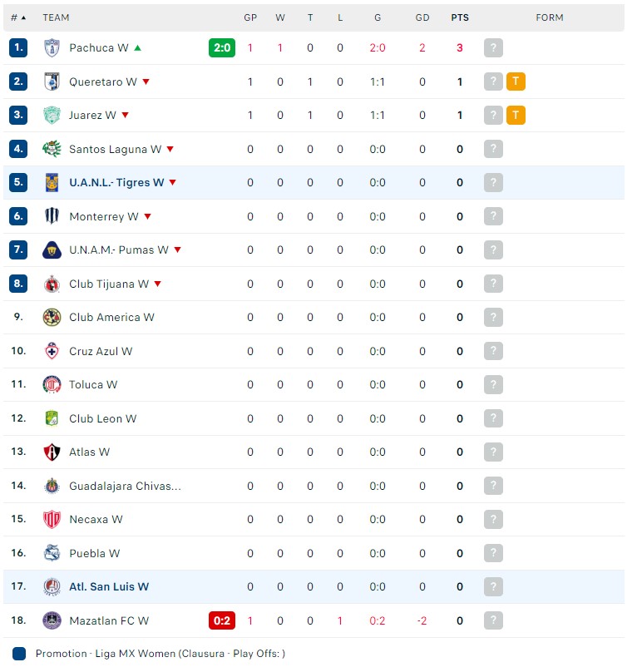Click the Queretaro W club badge
This screenshot has width=632, height=672.
(x=51, y=82)
